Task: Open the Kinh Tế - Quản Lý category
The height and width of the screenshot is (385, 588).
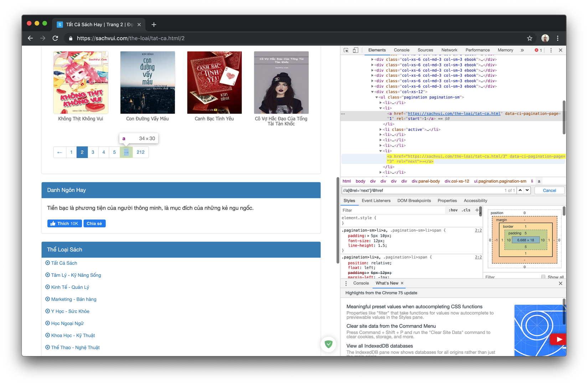Action: point(70,287)
